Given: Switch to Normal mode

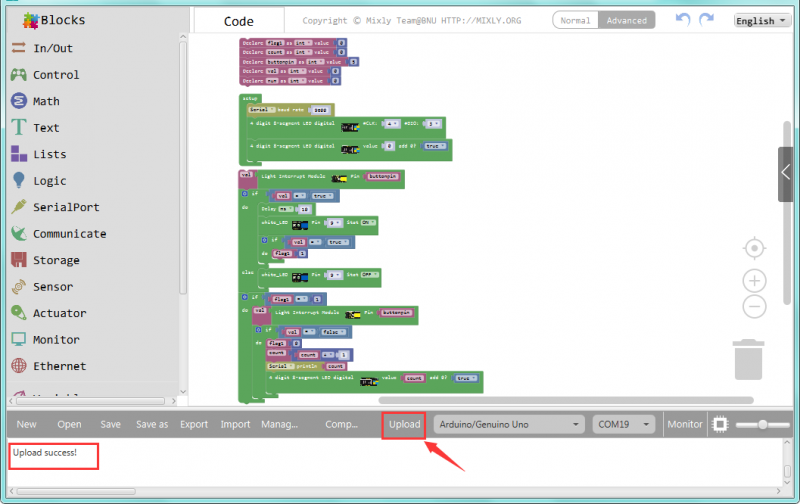Looking at the screenshot, I should 575,20.
